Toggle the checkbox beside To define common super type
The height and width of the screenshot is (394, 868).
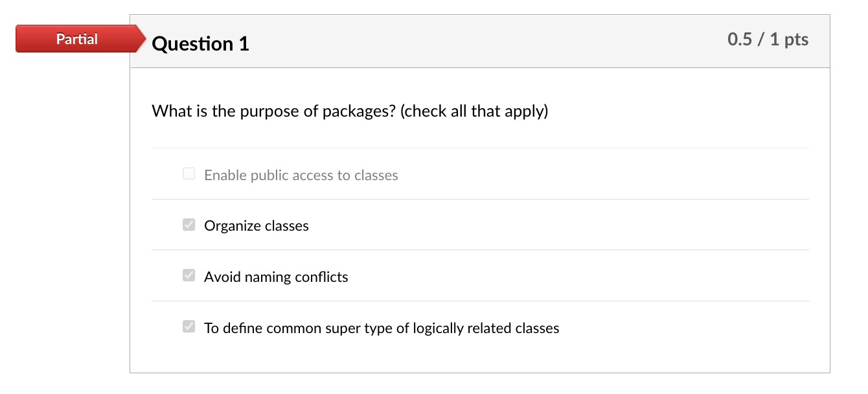point(188,327)
